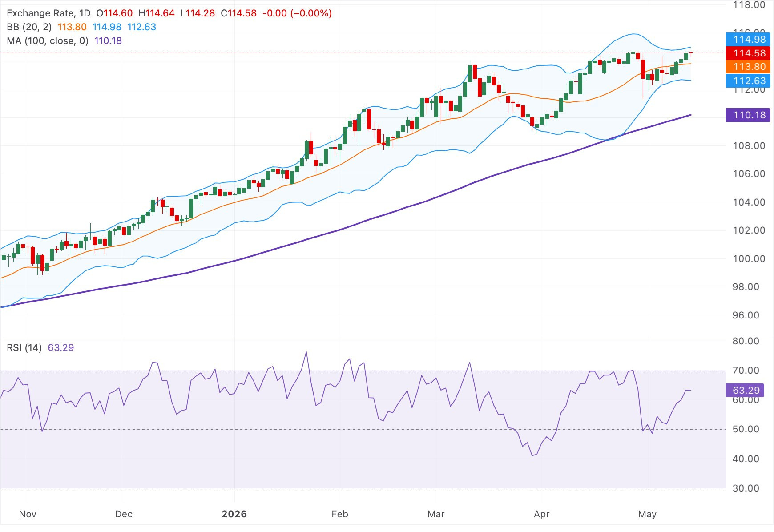The height and width of the screenshot is (532, 774).
Task: Click the 106.00 price axis label
Action: [x=749, y=174]
